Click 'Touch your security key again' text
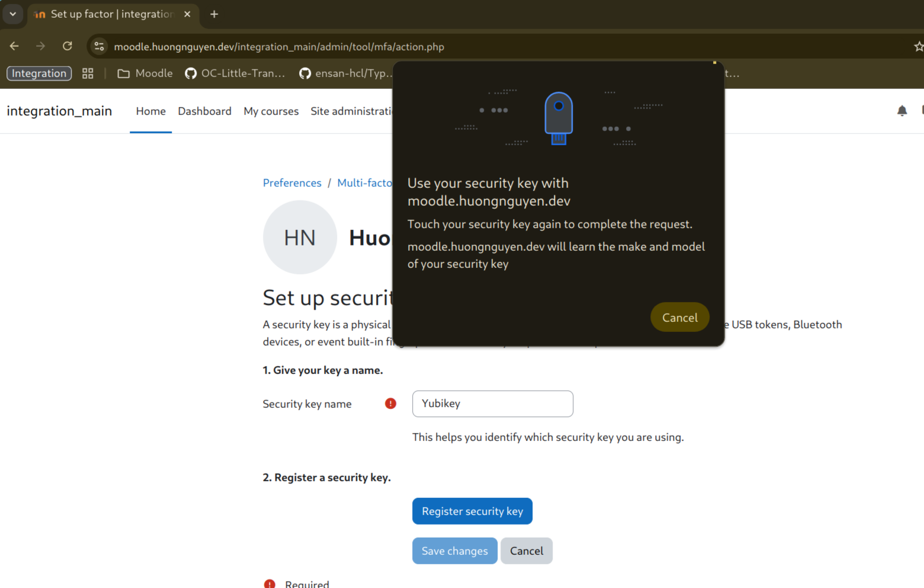The width and height of the screenshot is (924, 588). (x=550, y=224)
